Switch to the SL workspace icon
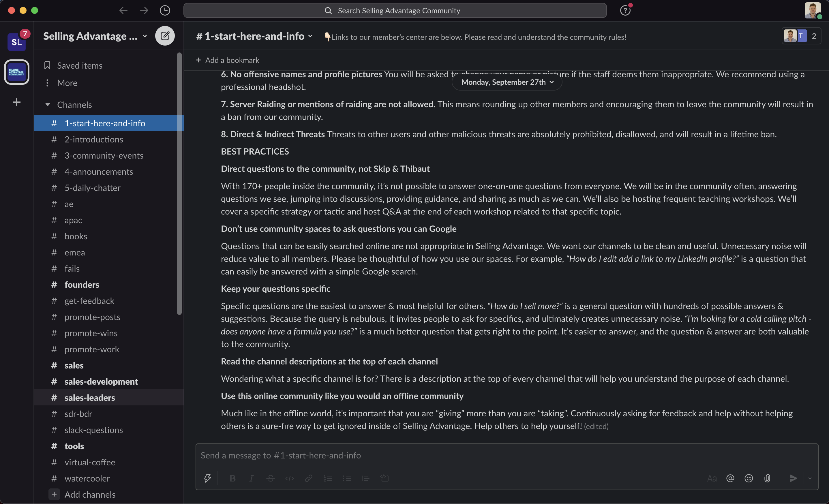This screenshot has height=504, width=829. 17,42
